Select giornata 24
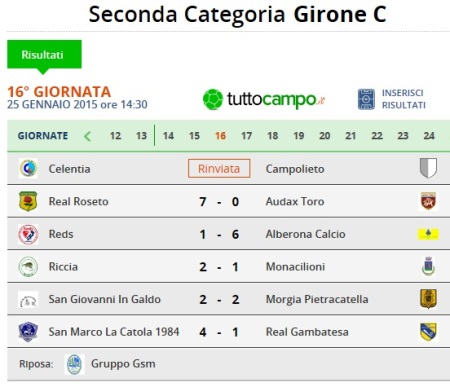Image resolution: width=450 pixels, height=387 pixels. 429,136
